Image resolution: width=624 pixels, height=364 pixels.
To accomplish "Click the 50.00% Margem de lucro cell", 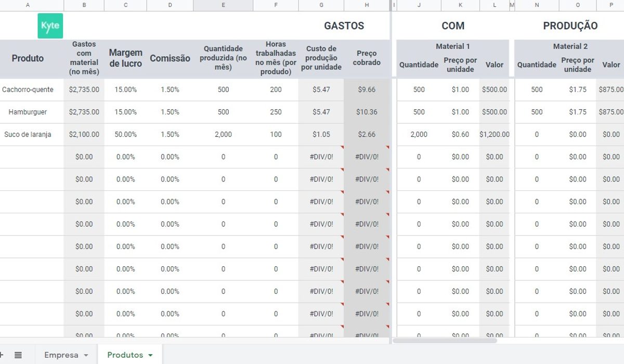I will click(125, 134).
